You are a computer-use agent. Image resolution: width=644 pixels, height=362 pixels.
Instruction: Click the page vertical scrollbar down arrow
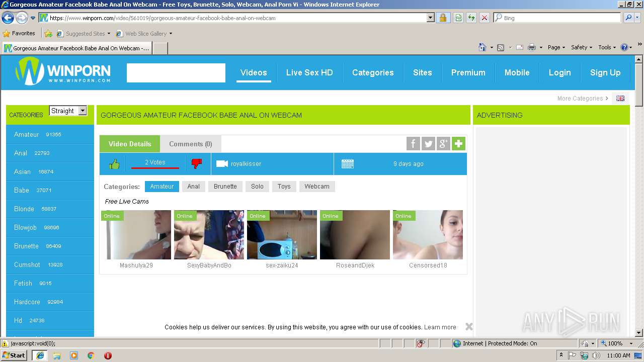pos(639,332)
